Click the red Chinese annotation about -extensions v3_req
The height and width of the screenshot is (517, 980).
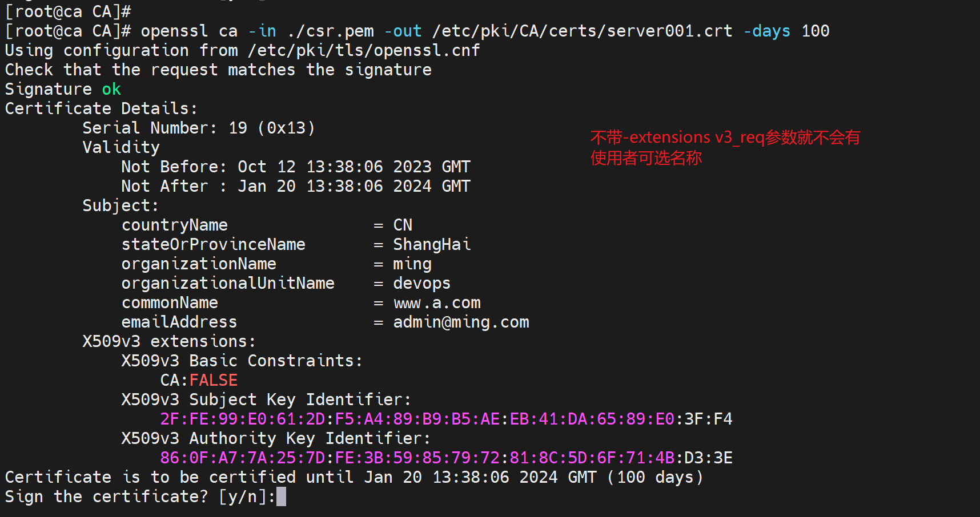tap(724, 147)
